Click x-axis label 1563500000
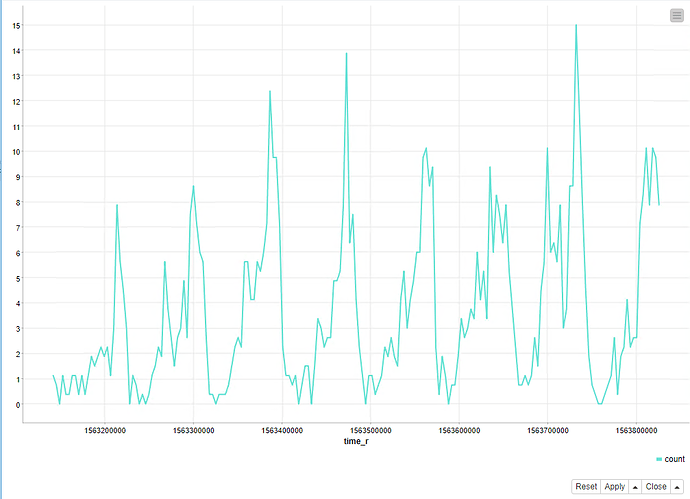Viewport: 690px width, 499px height. click(371, 430)
